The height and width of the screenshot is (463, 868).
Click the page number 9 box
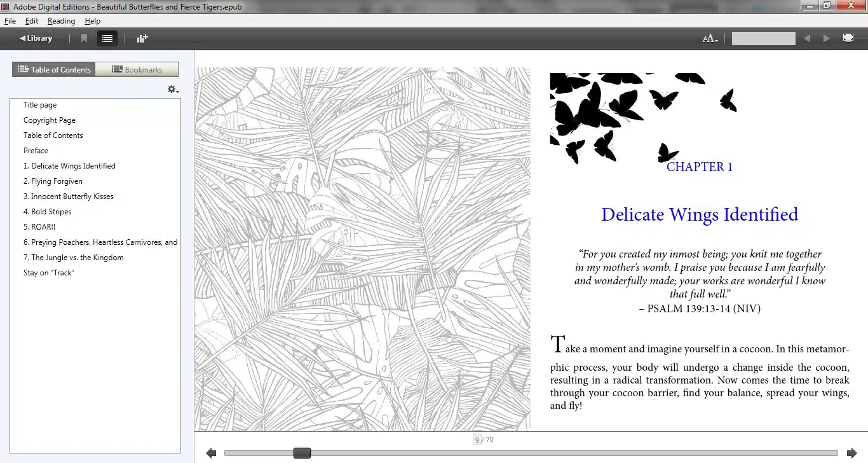point(477,439)
